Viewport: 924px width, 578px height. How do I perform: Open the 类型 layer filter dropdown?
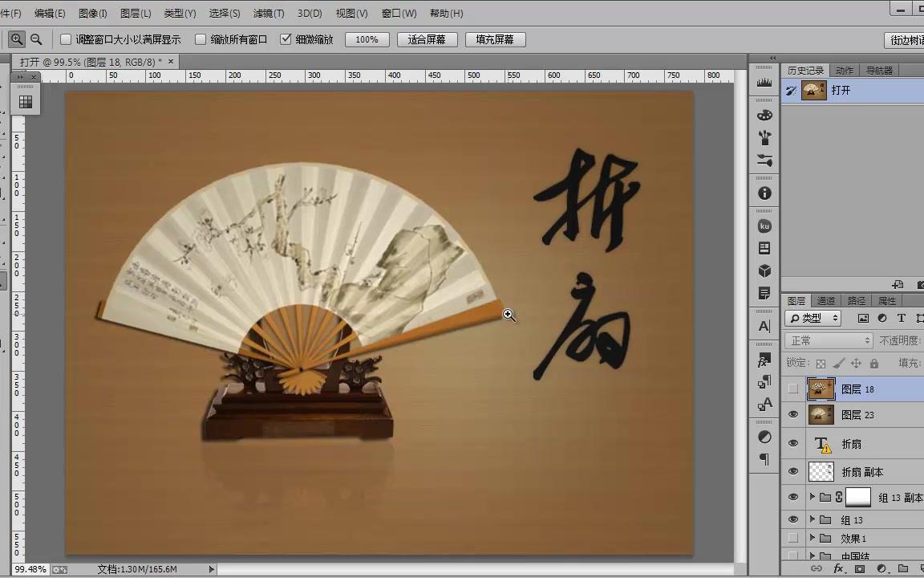tap(813, 318)
